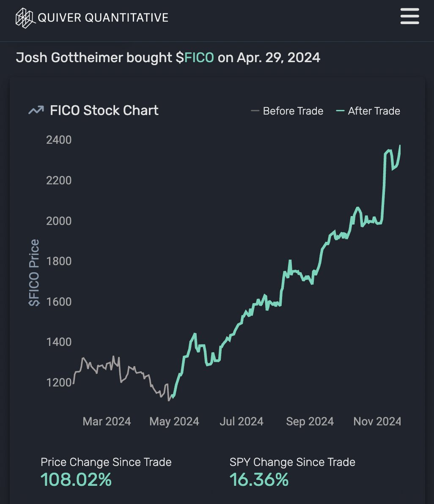Click the 16.36% SPY change value
The height and width of the screenshot is (504, 434).
tap(259, 479)
